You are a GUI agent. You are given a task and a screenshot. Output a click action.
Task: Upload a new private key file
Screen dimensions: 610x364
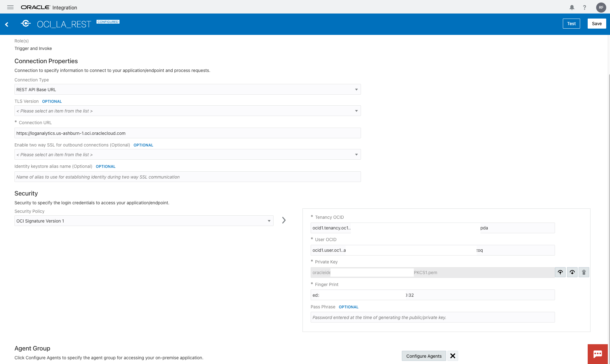560,272
